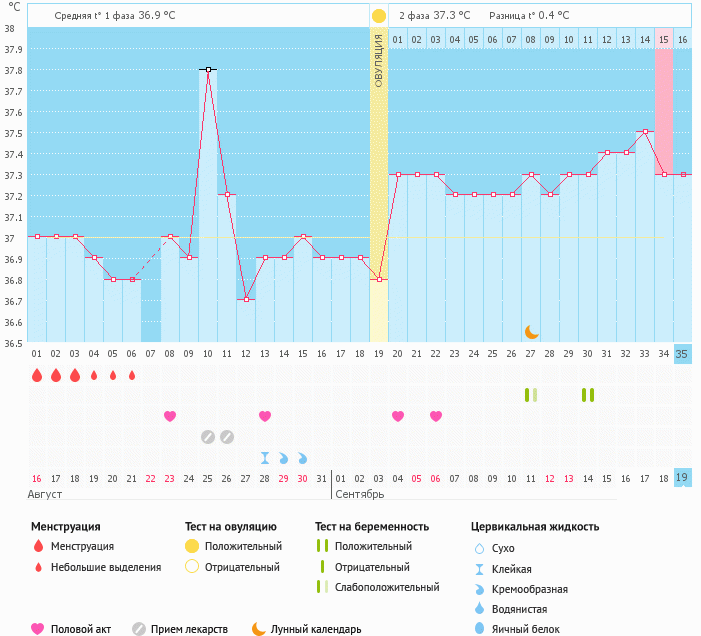The height and width of the screenshot is (636, 701).
Task: Click the weakly positive test marker on day 27
Action: (531, 395)
